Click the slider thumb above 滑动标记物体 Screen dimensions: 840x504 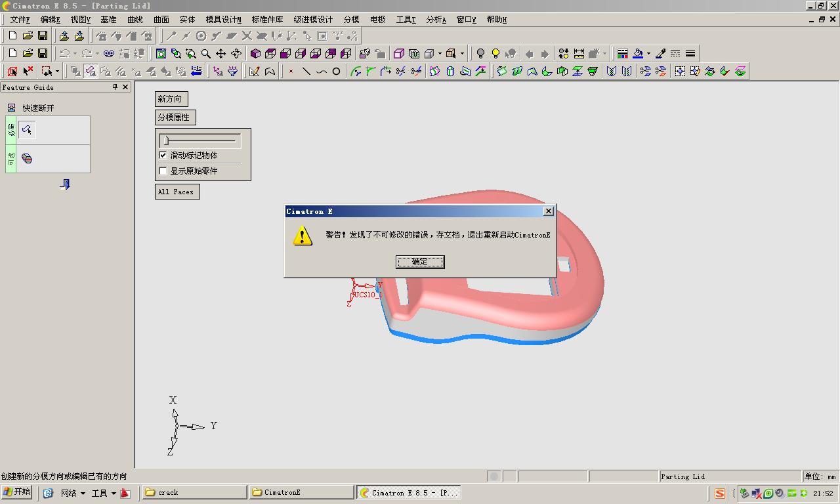pos(166,140)
